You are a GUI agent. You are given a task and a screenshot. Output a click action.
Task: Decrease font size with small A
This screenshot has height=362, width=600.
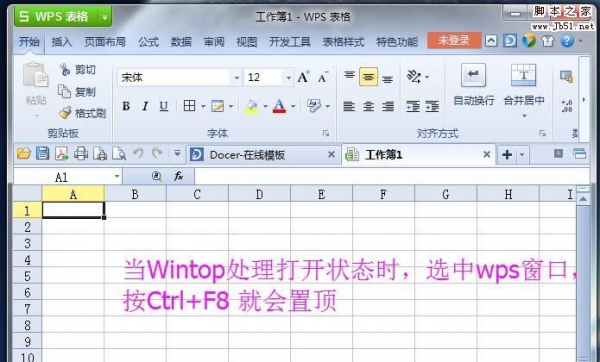tap(323, 77)
